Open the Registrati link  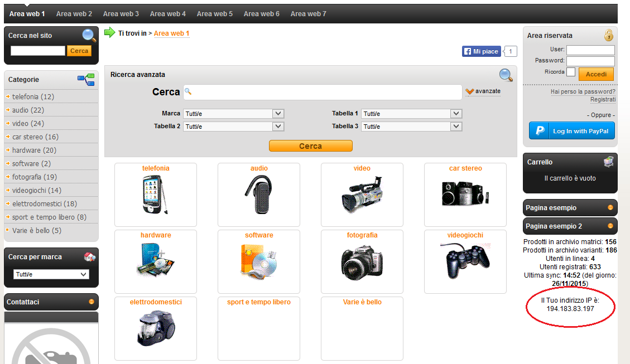pos(603,100)
